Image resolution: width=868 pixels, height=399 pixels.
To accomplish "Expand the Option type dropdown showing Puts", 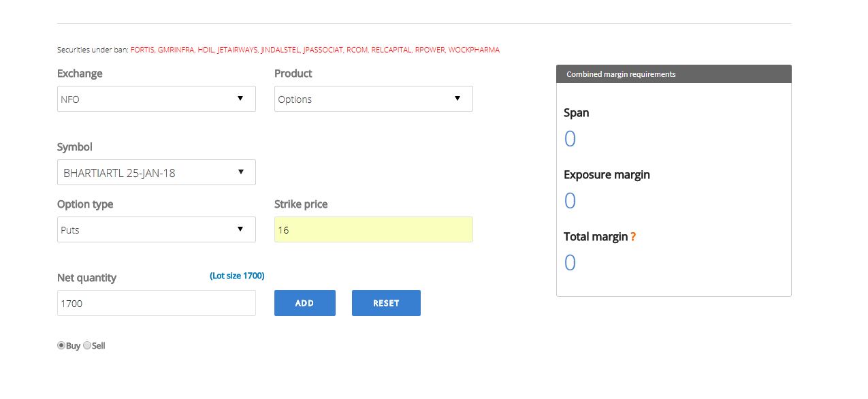I will (157, 229).
